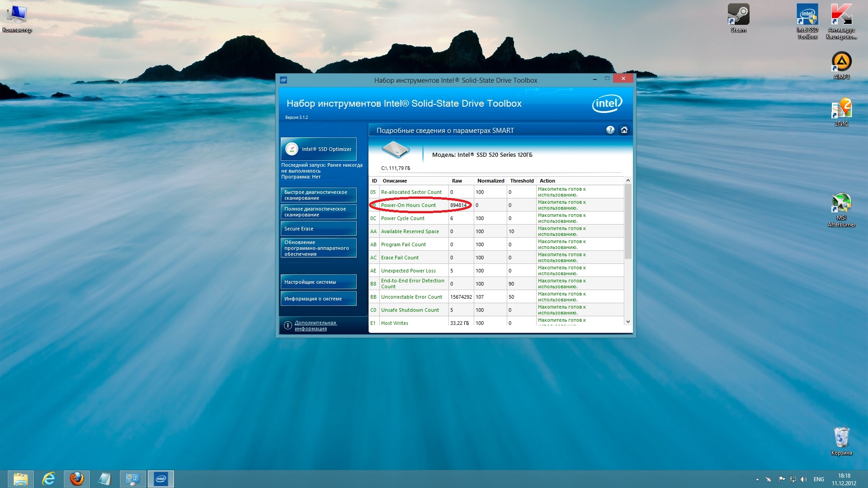Image resolution: width=868 pixels, height=488 pixels.
Task: Open the notebook app taskbar icon
Action: (x=105, y=479)
